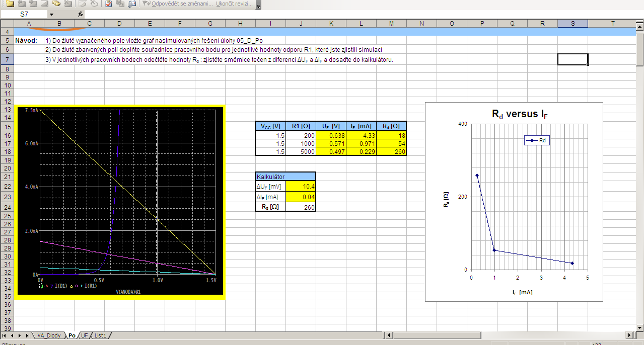Viewport: 644px width, 345px height.
Task: Click the Send to Mail Recipient icon
Action: click(x=132, y=4)
